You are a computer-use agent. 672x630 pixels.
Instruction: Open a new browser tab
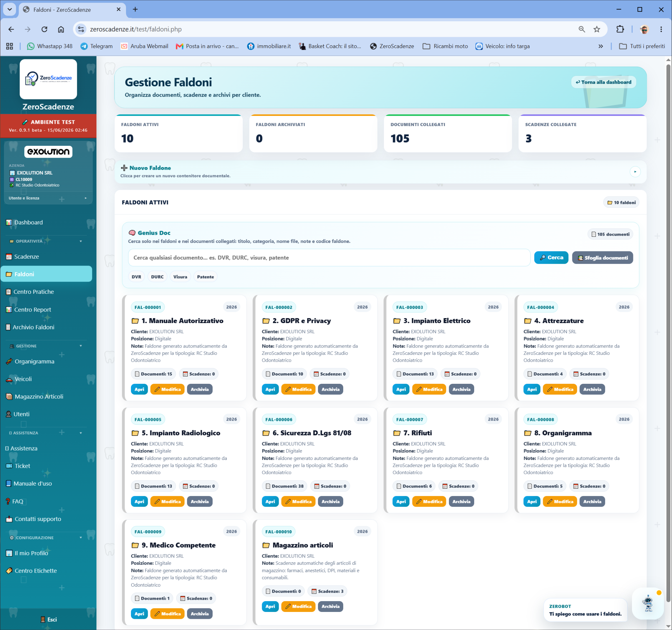[135, 10]
